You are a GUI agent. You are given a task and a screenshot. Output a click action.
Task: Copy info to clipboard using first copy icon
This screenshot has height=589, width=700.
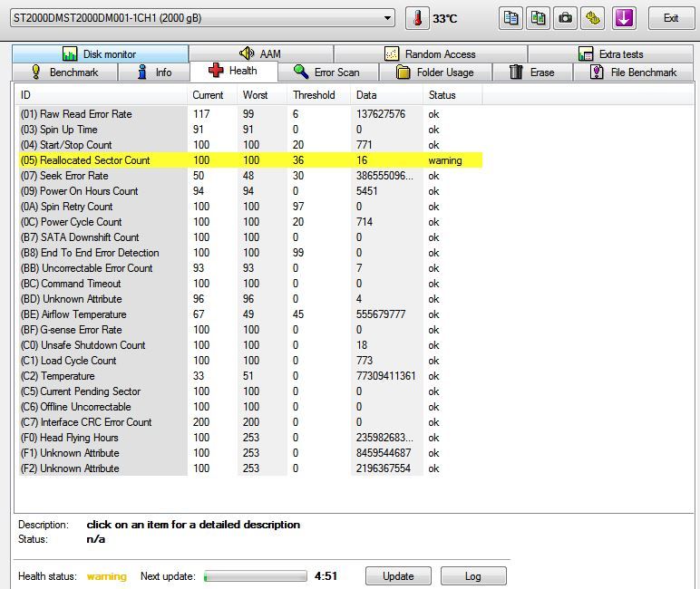pyautogui.click(x=511, y=18)
